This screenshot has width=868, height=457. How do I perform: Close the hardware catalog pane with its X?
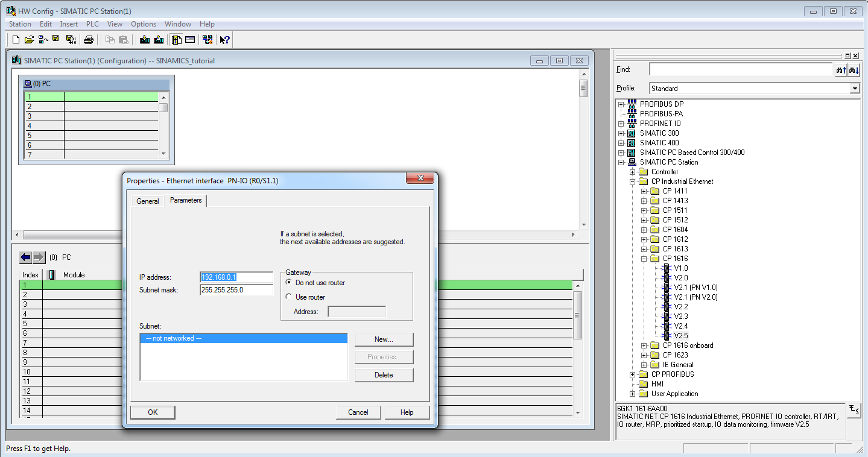tap(856, 55)
